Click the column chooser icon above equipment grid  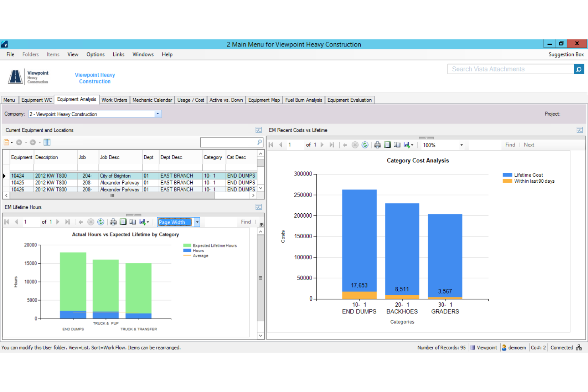47,142
